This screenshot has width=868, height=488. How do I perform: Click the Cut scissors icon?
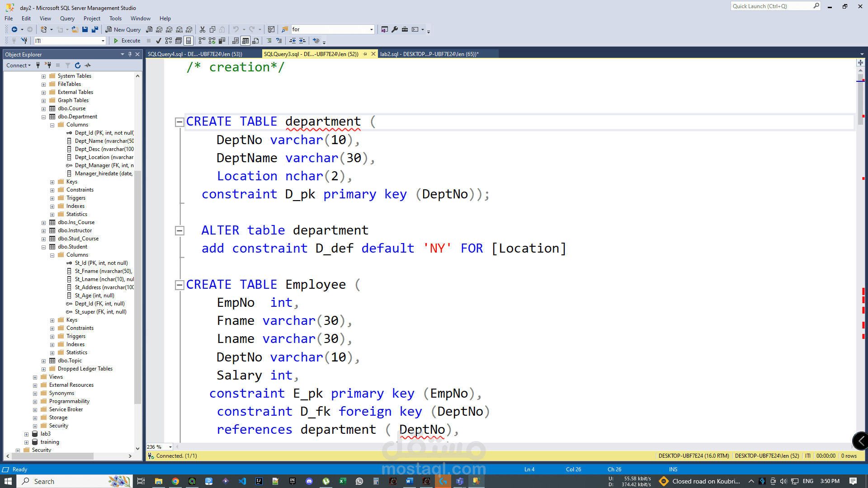[203, 29]
